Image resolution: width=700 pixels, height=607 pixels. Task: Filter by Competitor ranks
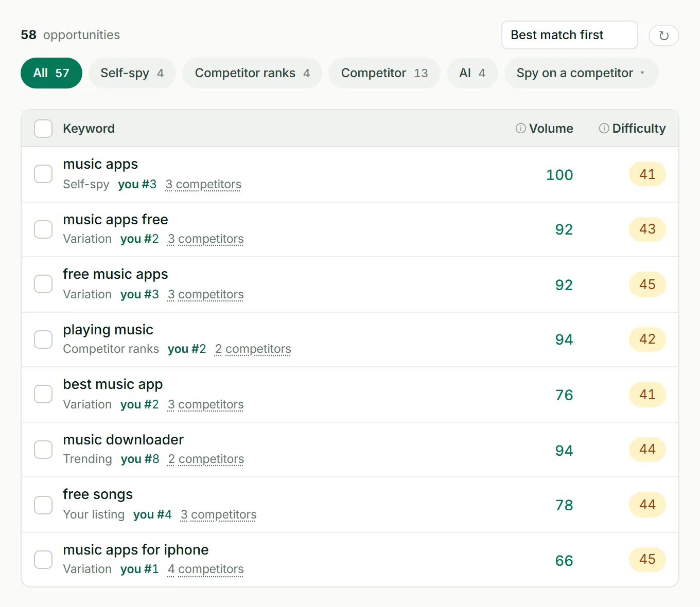(x=252, y=73)
